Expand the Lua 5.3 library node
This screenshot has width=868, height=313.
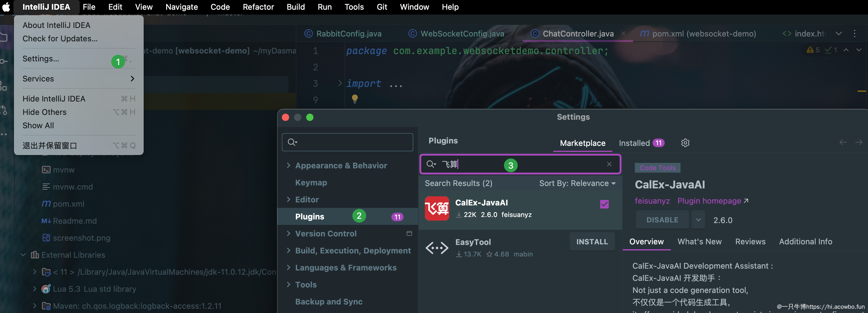pyautogui.click(x=34, y=289)
